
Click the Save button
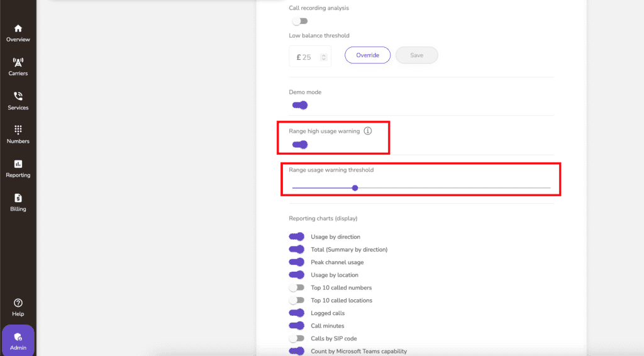coord(416,55)
